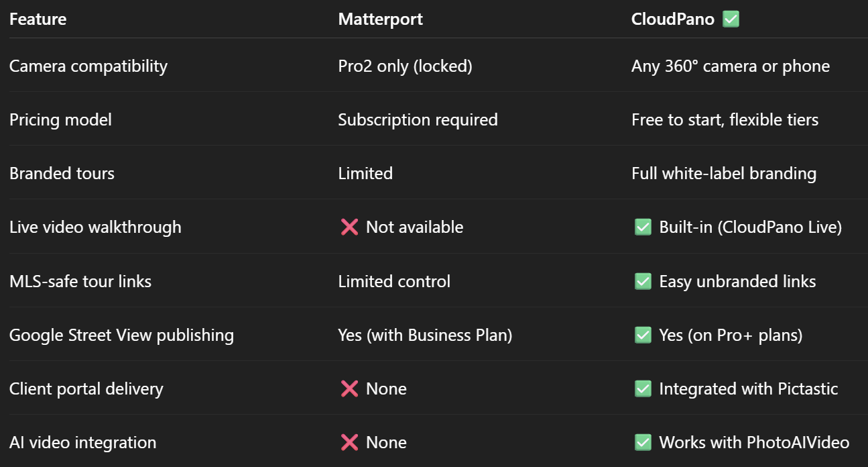Click Works with PhotoAIVideo text

pos(755,443)
